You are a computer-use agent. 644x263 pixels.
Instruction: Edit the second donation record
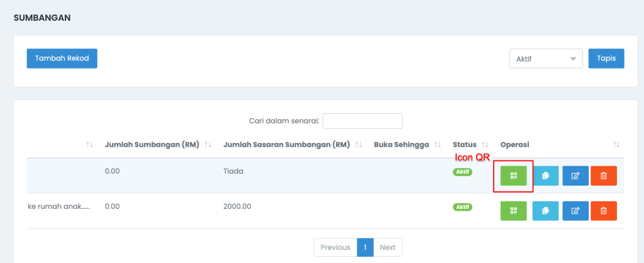click(x=575, y=211)
